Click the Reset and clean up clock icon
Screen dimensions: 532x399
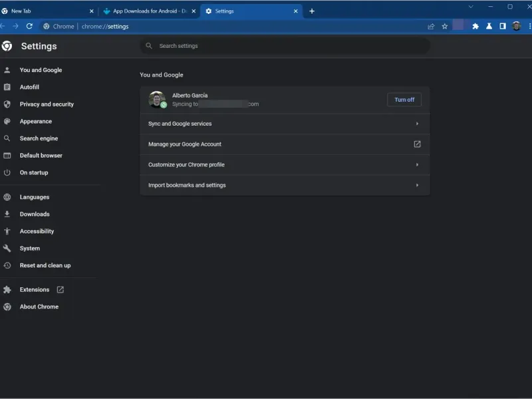coord(7,265)
